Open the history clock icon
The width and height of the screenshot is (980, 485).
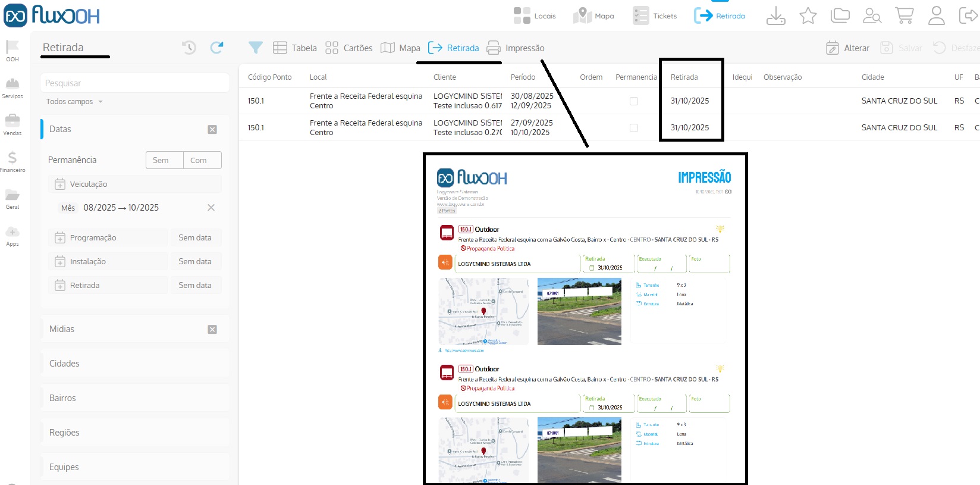pos(189,48)
